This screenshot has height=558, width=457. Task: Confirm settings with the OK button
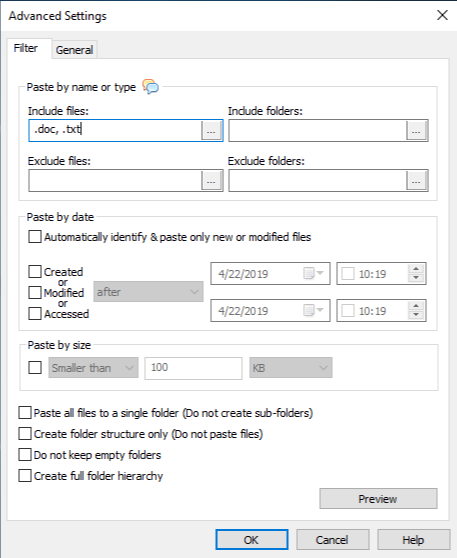[x=252, y=539]
